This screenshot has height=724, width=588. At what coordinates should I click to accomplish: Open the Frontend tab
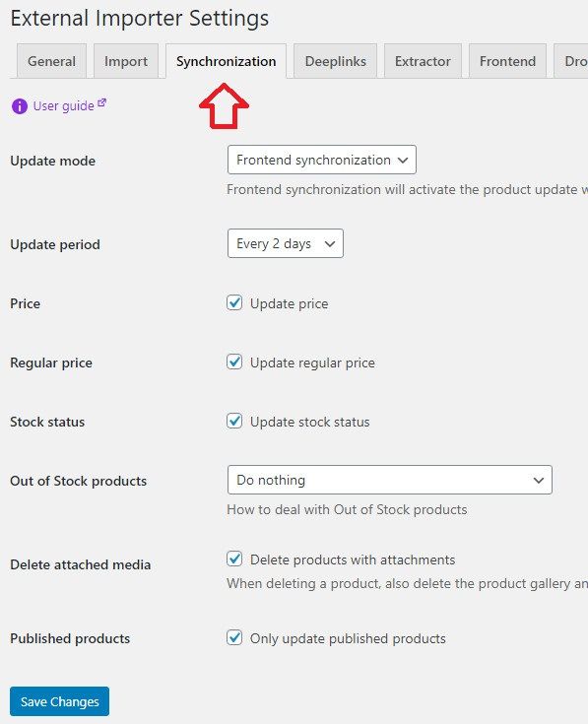coord(507,61)
